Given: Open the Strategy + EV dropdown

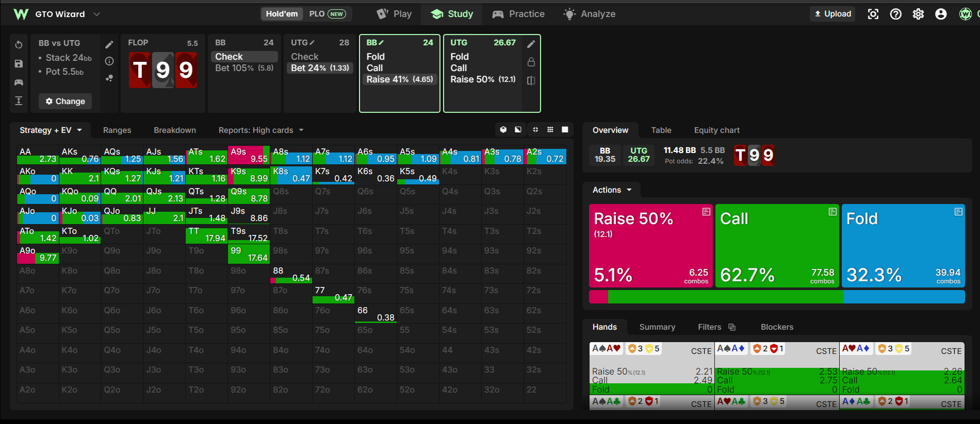Looking at the screenshot, I should pos(51,130).
